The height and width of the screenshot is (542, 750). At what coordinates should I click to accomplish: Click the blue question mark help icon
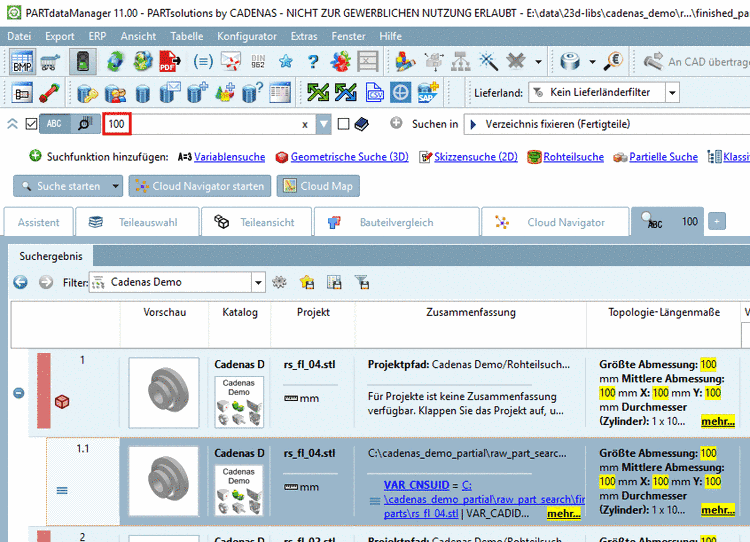pos(313,62)
